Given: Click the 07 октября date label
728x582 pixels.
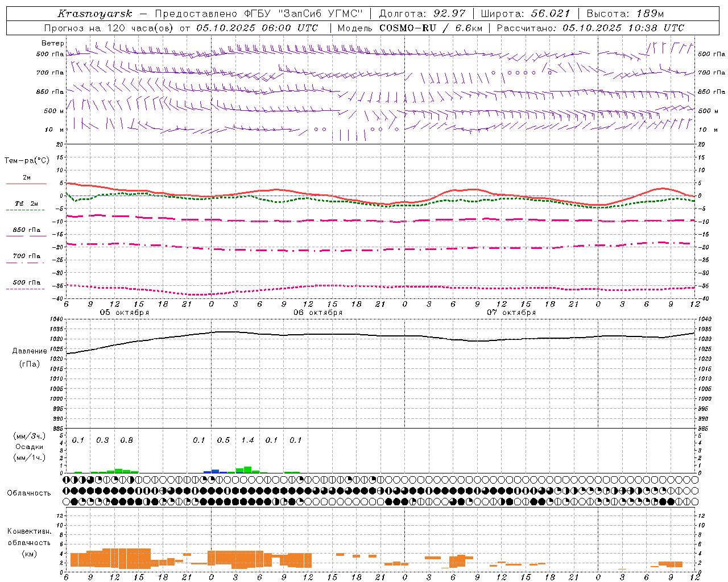Looking at the screenshot, I should point(511,313).
